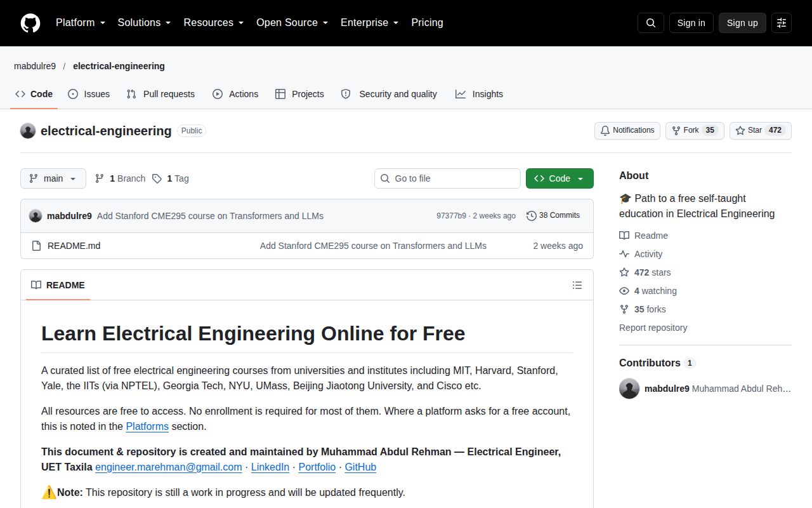Open the 1 Tag link

point(170,178)
